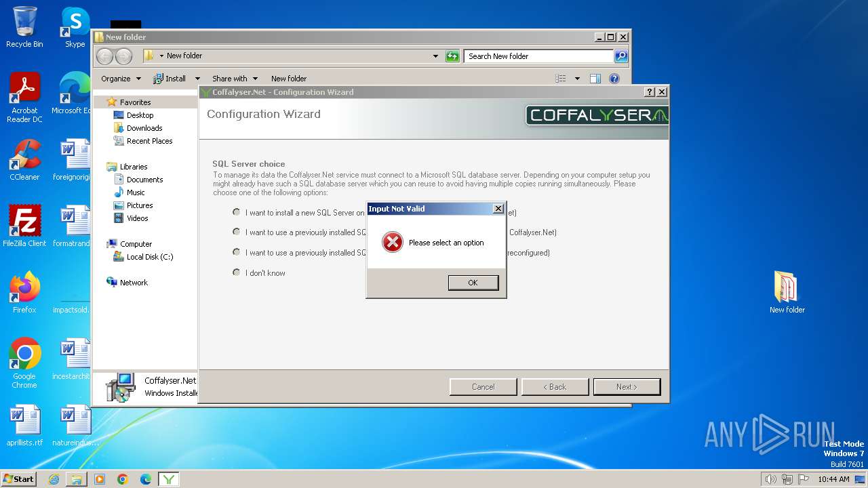Click the wizard help question-mark button

(x=650, y=91)
